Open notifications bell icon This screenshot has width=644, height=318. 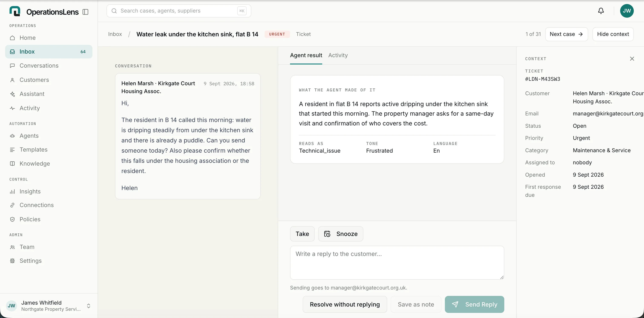tap(601, 11)
